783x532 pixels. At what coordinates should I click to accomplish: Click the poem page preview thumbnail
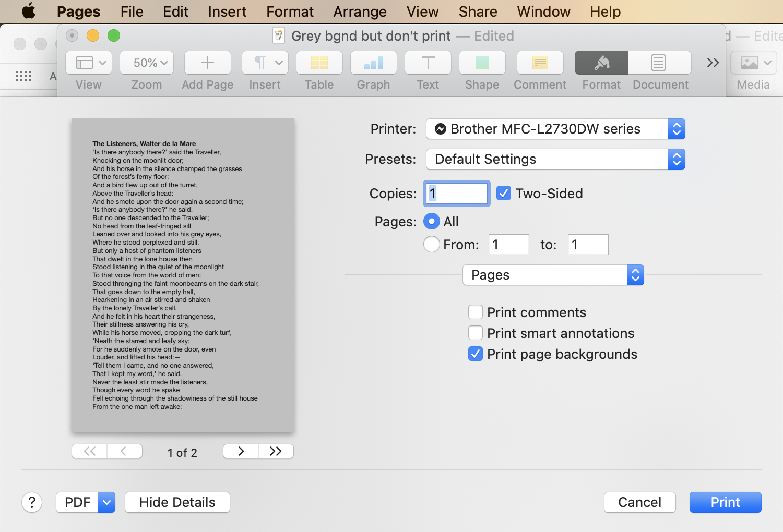point(183,275)
